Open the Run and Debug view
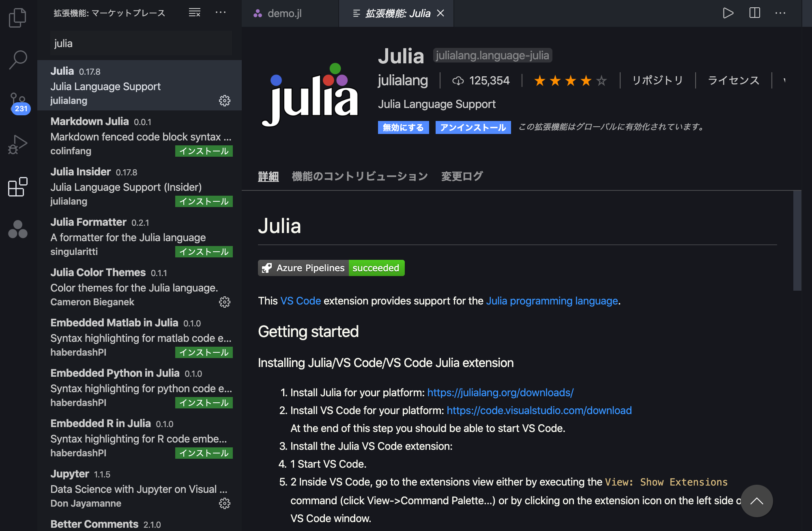 coord(18,145)
